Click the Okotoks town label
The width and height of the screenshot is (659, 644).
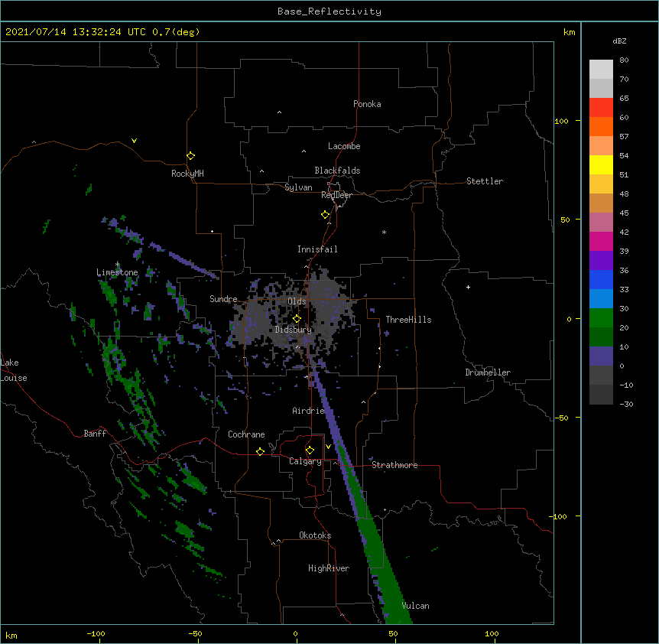tap(315, 535)
